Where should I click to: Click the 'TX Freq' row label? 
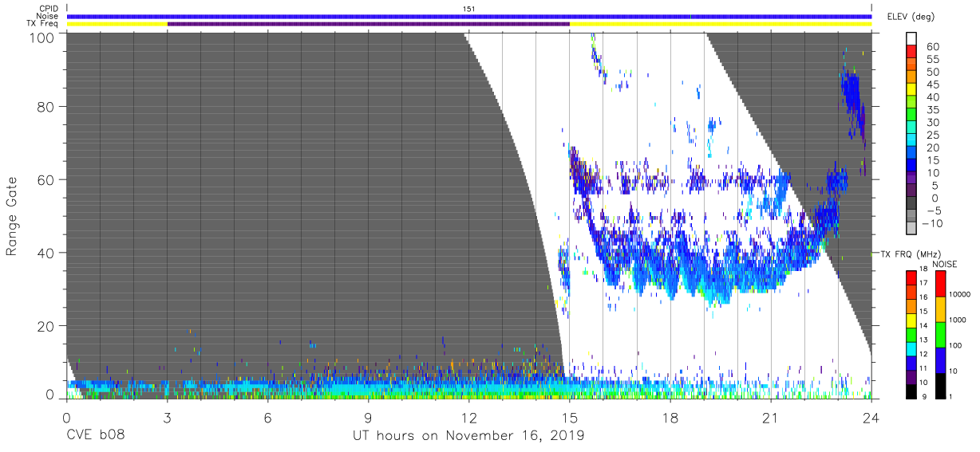(x=41, y=24)
